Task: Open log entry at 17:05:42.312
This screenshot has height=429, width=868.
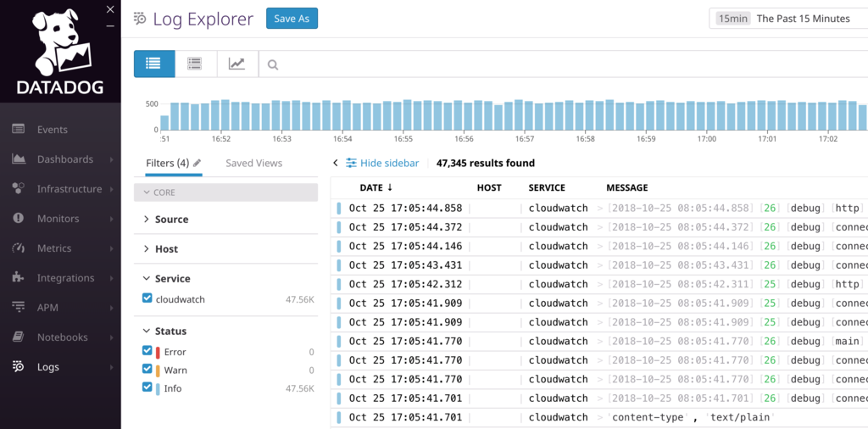Action: [599, 284]
